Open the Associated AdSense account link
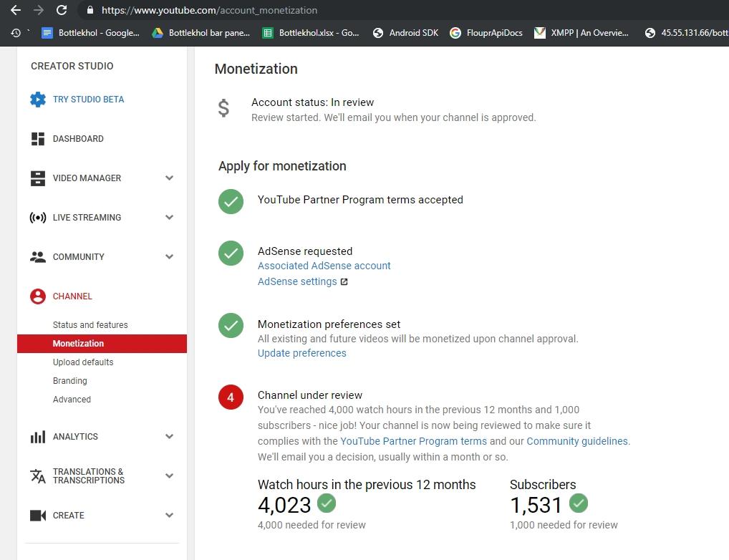The width and height of the screenshot is (729, 560). (x=324, y=266)
